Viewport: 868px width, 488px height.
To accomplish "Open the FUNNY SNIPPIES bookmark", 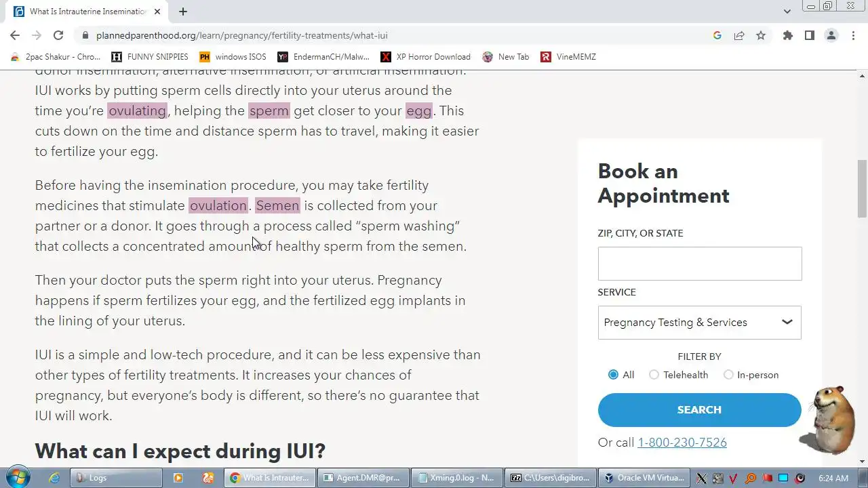I will pos(150,57).
